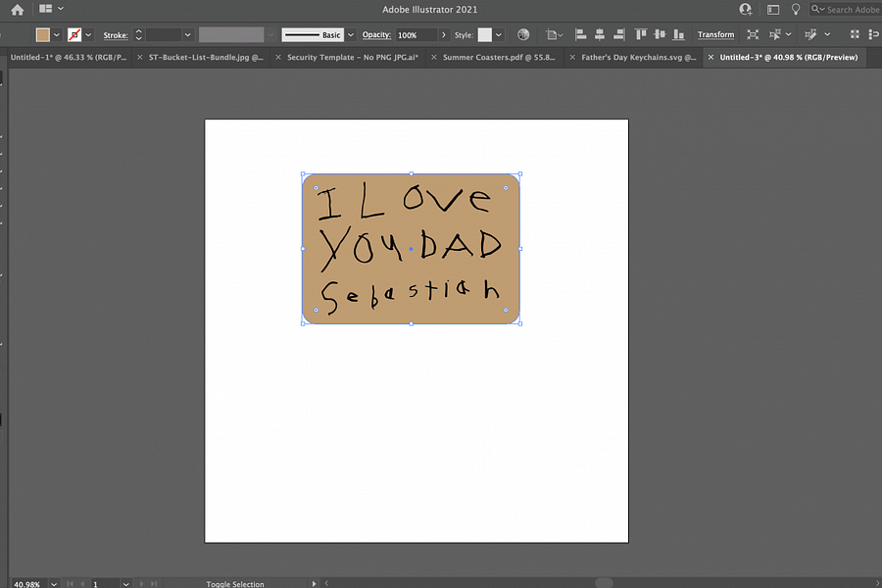The image size is (882, 588).
Task: Click the lightbulb help icon
Action: pos(796,9)
